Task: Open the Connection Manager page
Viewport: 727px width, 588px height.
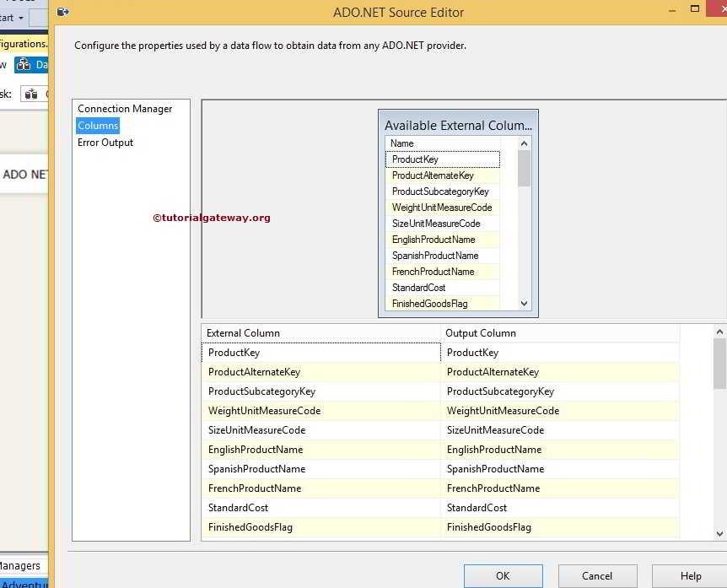Action: coord(124,108)
